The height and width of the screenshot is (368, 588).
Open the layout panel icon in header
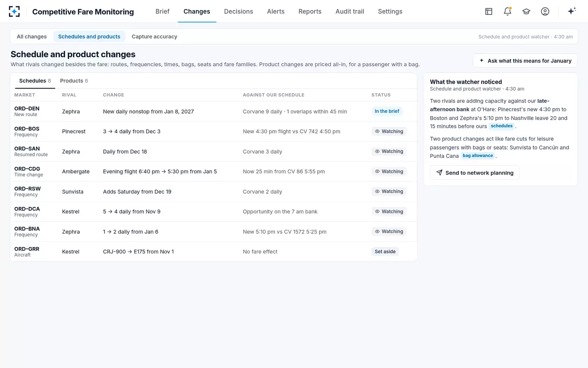tap(489, 11)
